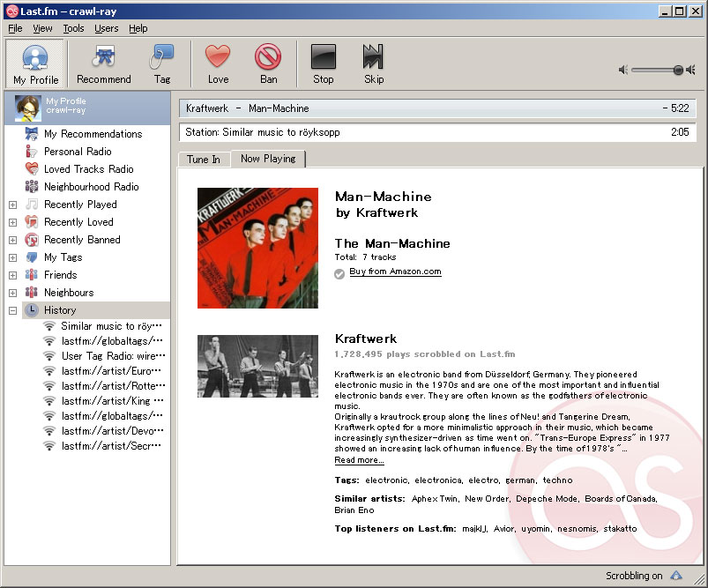Image resolution: width=708 pixels, height=588 pixels.
Task: Click the low-volume speaker icon
Action: pos(623,70)
